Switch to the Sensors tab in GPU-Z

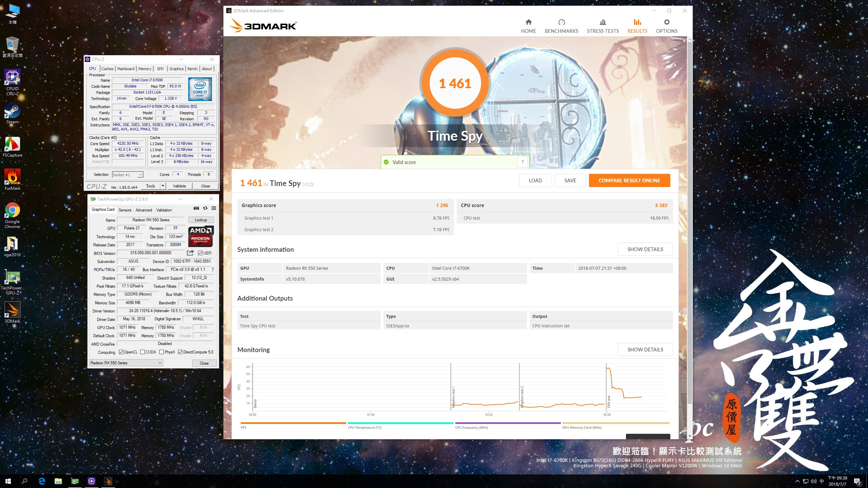pyautogui.click(x=125, y=210)
